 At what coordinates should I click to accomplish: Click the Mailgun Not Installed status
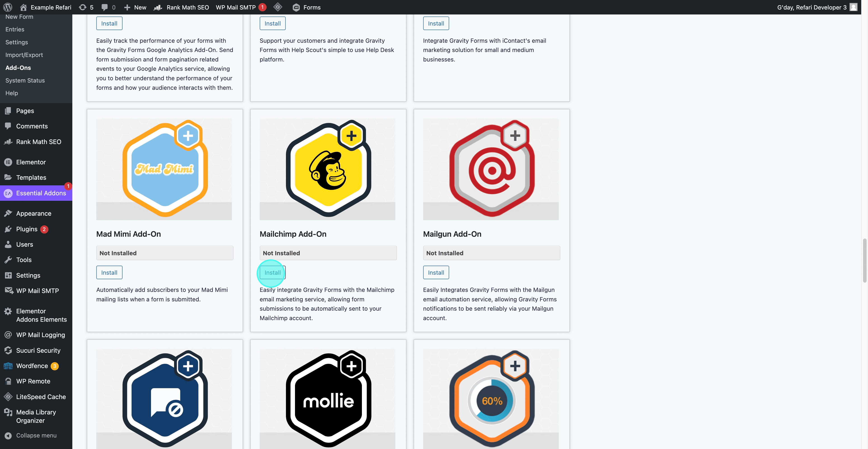pyautogui.click(x=492, y=253)
